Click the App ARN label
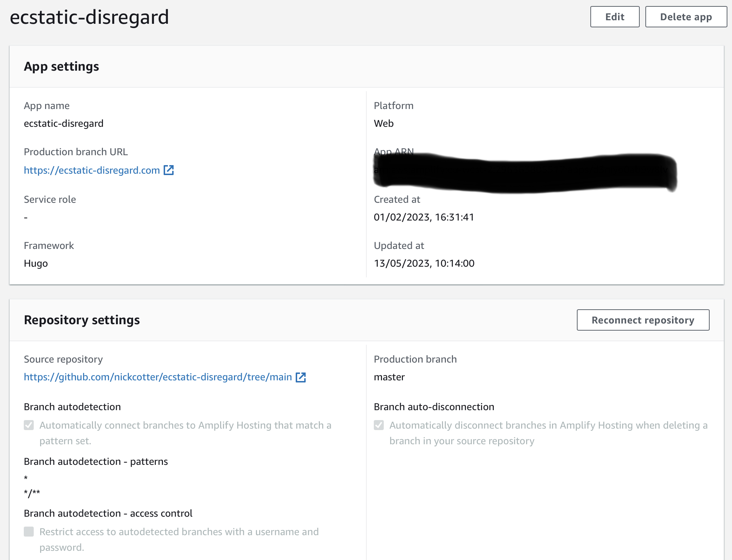Viewport: 732px width, 560px height. (394, 152)
